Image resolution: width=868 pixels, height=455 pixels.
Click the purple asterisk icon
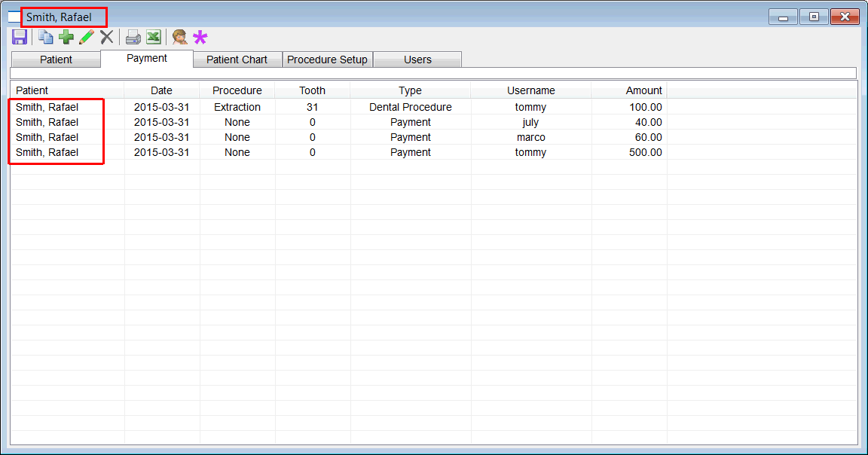(x=200, y=38)
